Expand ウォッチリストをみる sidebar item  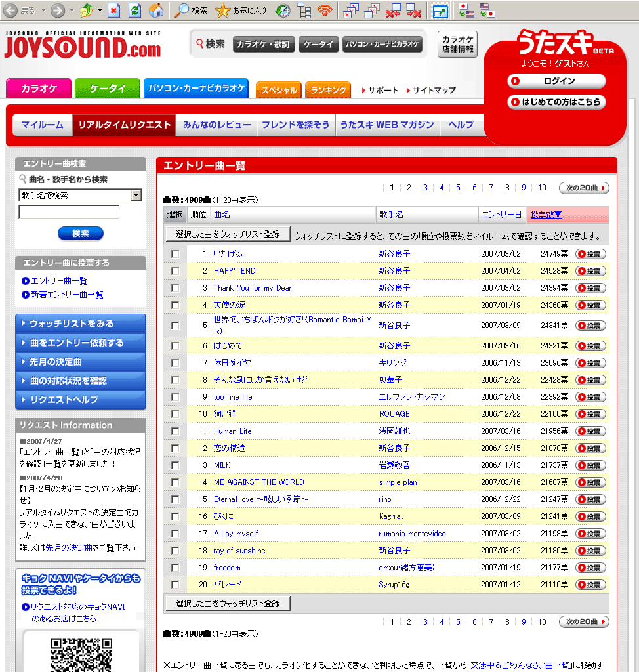81,324
